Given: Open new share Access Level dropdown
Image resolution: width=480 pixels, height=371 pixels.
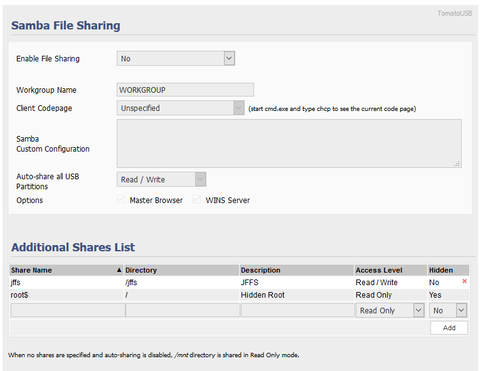Looking at the screenshot, I should tap(390, 310).
